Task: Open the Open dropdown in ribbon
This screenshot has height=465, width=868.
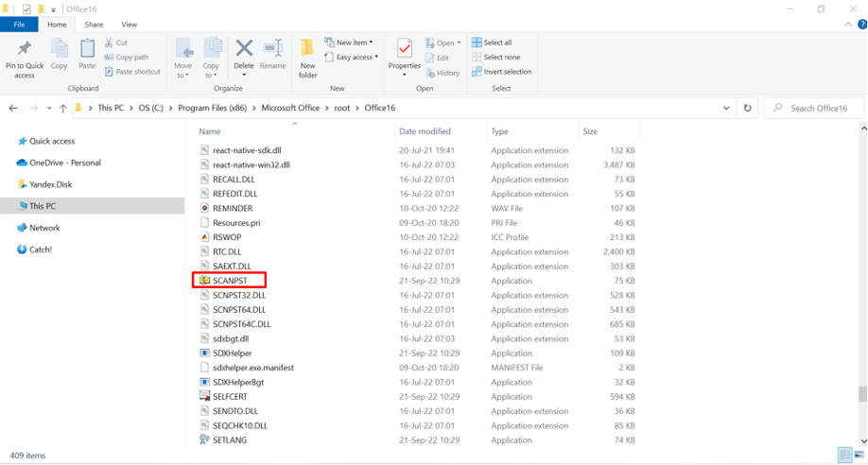Action: [x=443, y=43]
